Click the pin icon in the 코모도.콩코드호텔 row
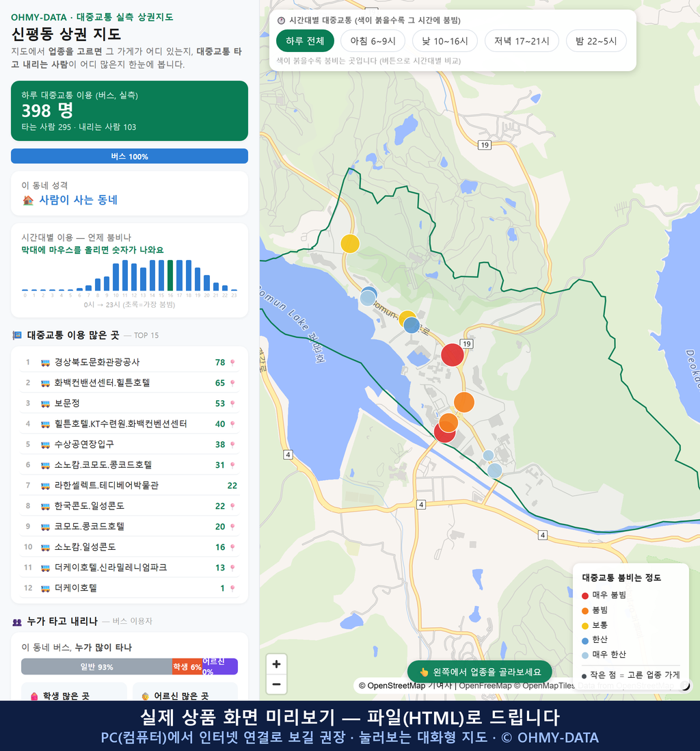Image resolution: width=700 pixels, height=751 pixels. coord(232,527)
